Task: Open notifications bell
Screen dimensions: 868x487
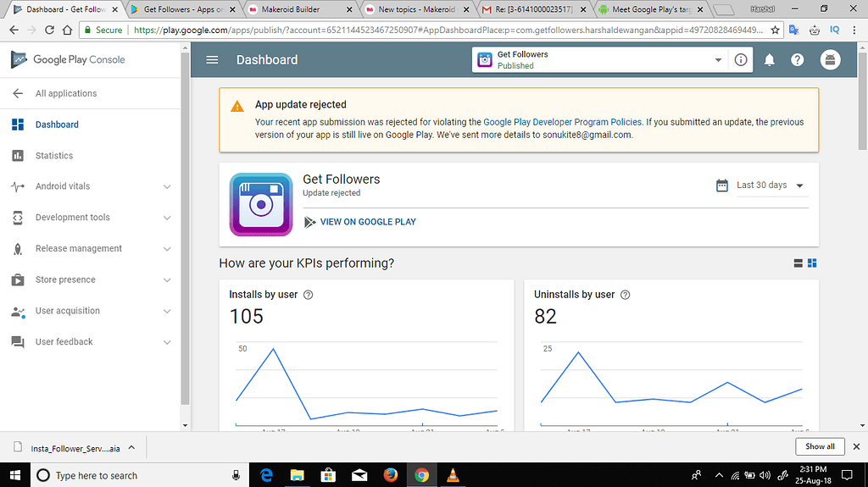Action: tap(770, 60)
